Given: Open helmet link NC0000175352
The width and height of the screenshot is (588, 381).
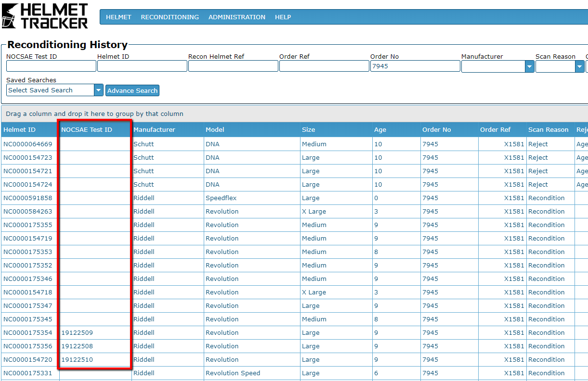Looking at the screenshot, I should point(28,265).
